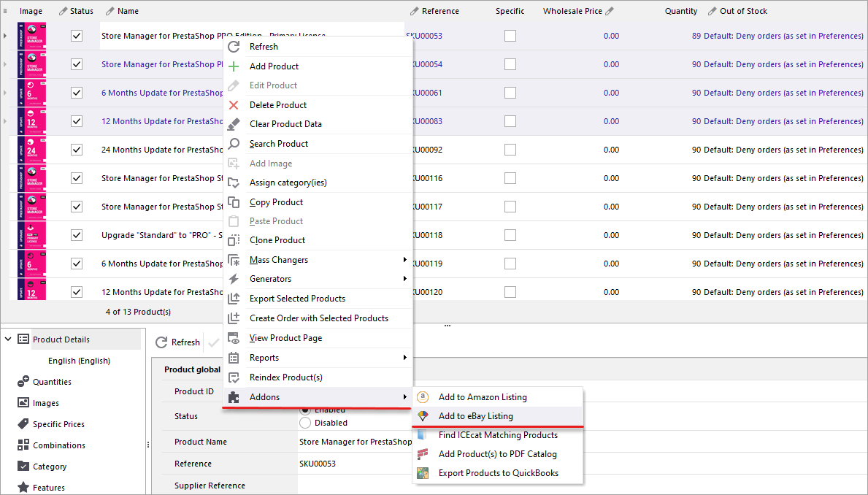Expand the Addons submenu arrow

coord(404,397)
